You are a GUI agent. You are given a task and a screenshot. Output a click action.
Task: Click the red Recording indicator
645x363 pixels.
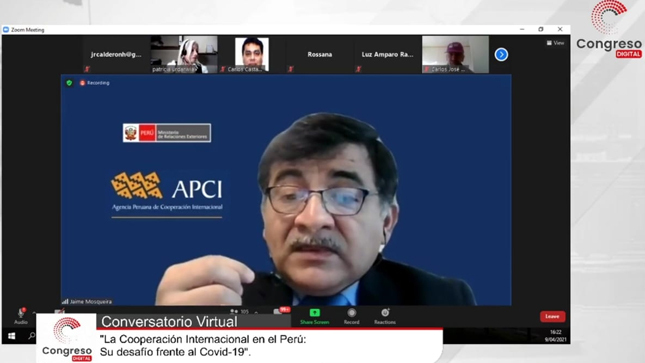pos(95,83)
